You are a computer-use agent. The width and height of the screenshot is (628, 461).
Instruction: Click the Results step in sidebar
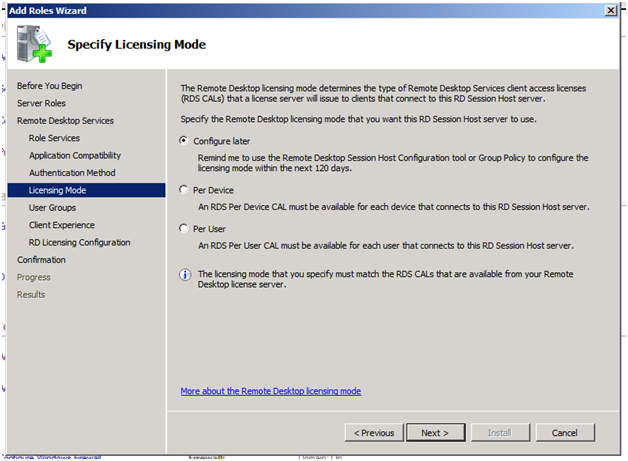point(31,295)
